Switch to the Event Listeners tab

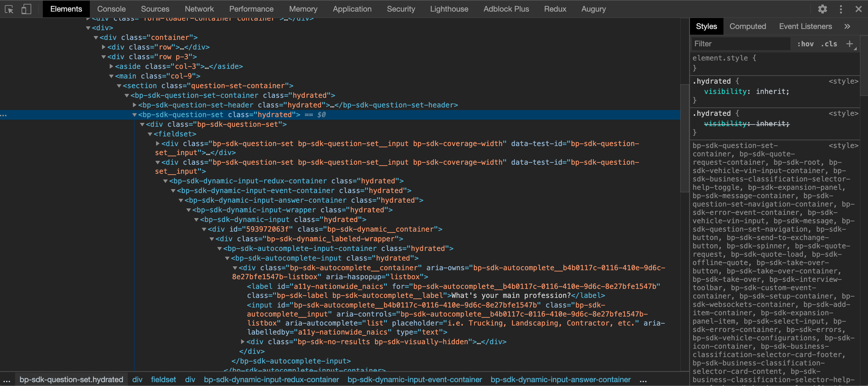805,26
